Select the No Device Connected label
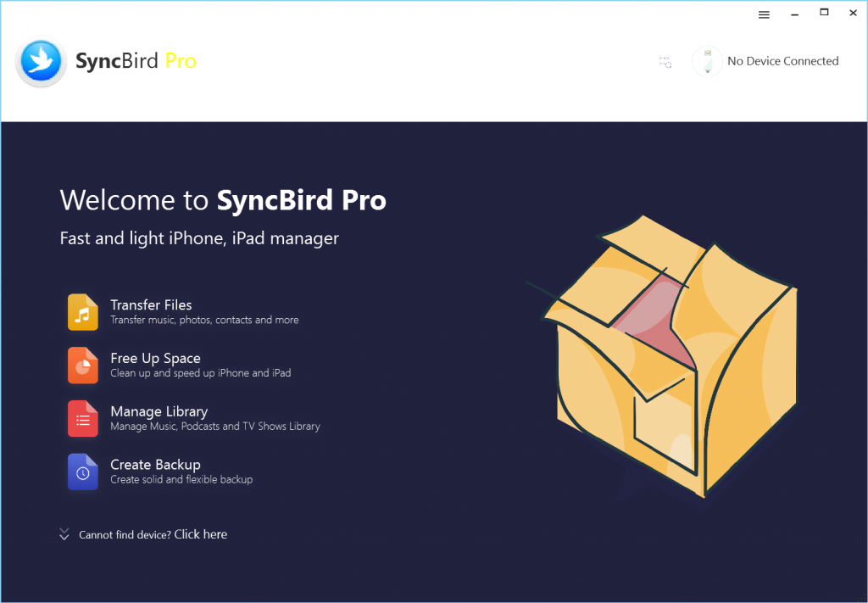Screen dimensions: 868x603 [782, 61]
